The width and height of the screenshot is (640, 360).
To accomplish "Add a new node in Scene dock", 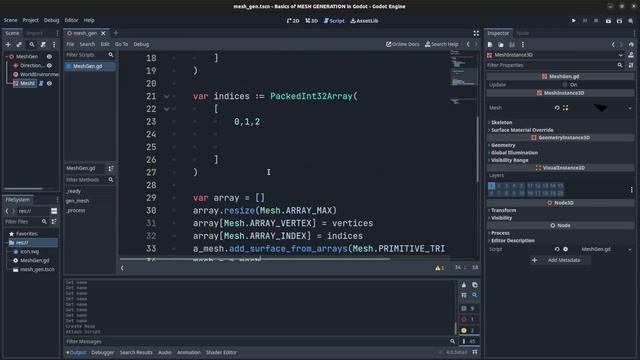I will click(x=8, y=44).
